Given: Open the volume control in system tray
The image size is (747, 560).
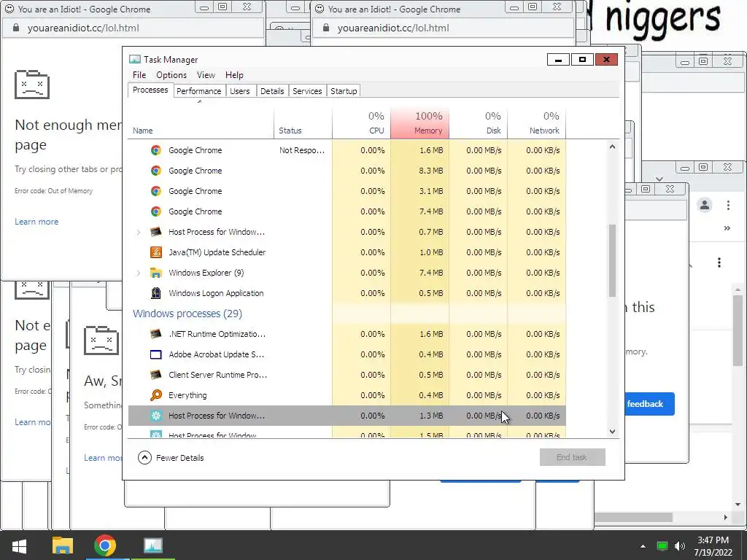Looking at the screenshot, I should click(680, 546).
